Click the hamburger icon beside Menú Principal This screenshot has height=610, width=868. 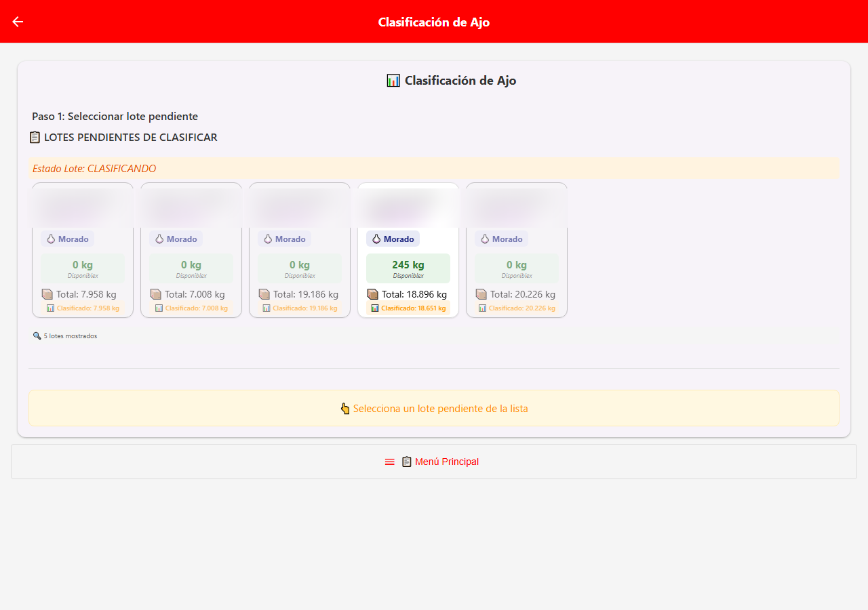tap(390, 462)
